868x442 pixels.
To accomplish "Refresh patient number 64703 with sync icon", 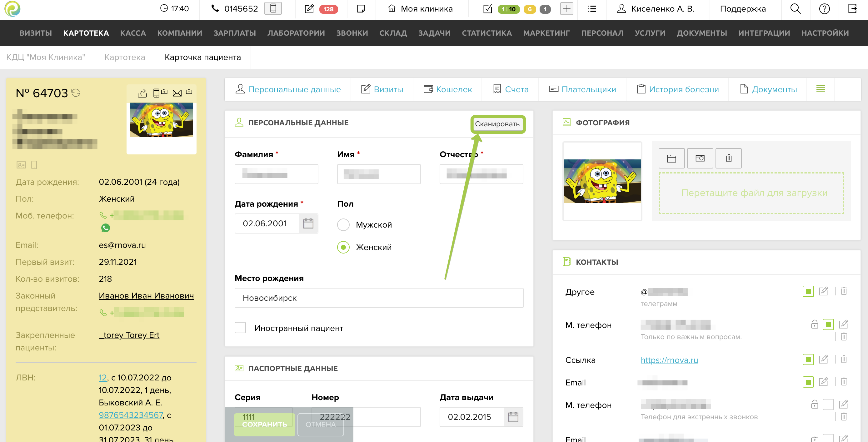I will 76,93.
